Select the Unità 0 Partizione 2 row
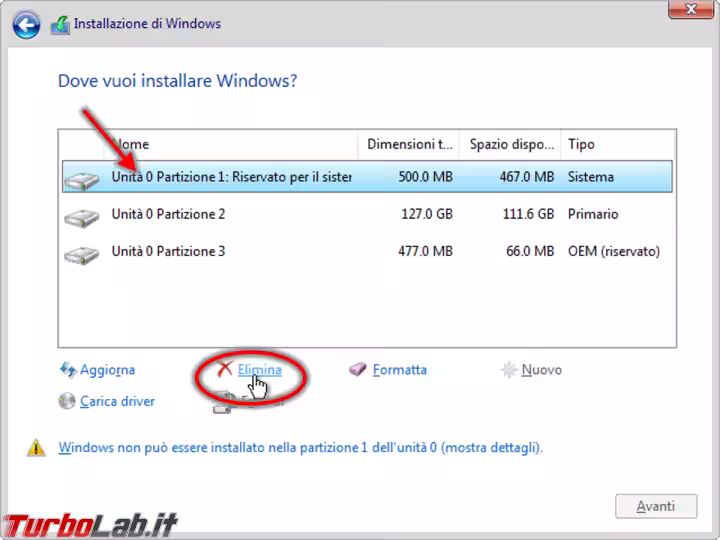 pos(367,214)
